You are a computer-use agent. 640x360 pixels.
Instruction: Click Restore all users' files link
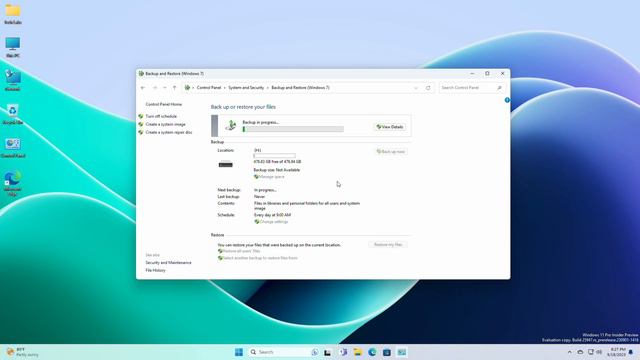click(x=241, y=251)
